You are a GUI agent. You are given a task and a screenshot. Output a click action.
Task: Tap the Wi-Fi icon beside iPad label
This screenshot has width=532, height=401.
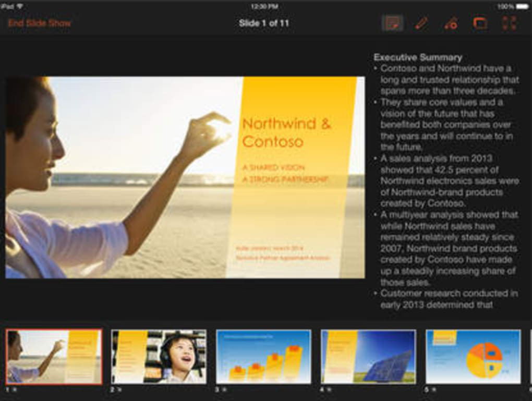click(x=20, y=6)
